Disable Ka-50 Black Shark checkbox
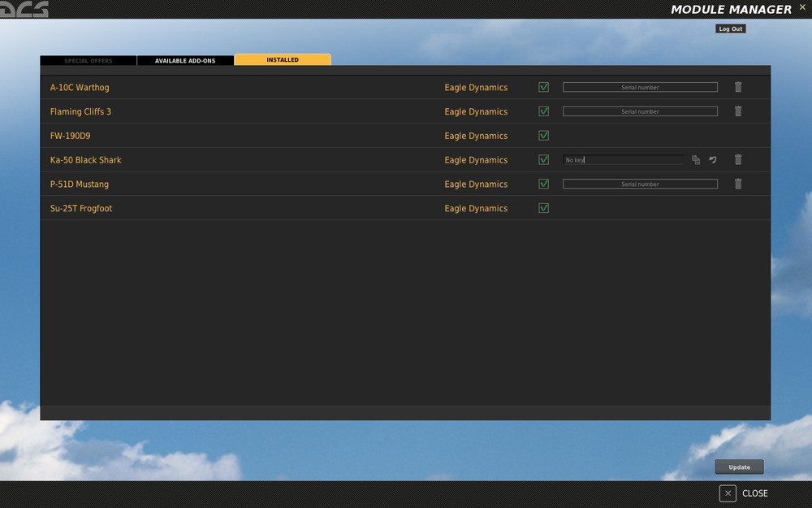The image size is (812, 508). click(544, 159)
